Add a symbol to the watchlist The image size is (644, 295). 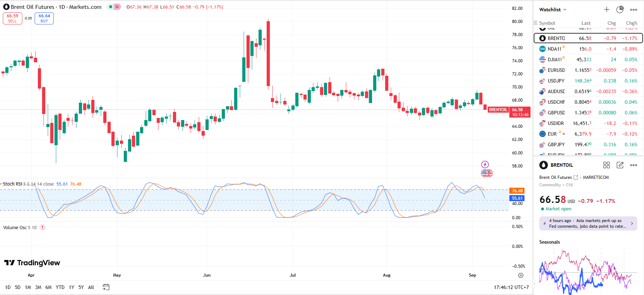tap(607, 10)
